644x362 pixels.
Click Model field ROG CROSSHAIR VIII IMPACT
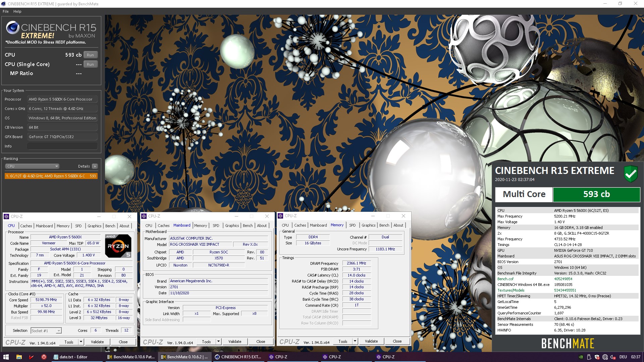[x=200, y=245]
